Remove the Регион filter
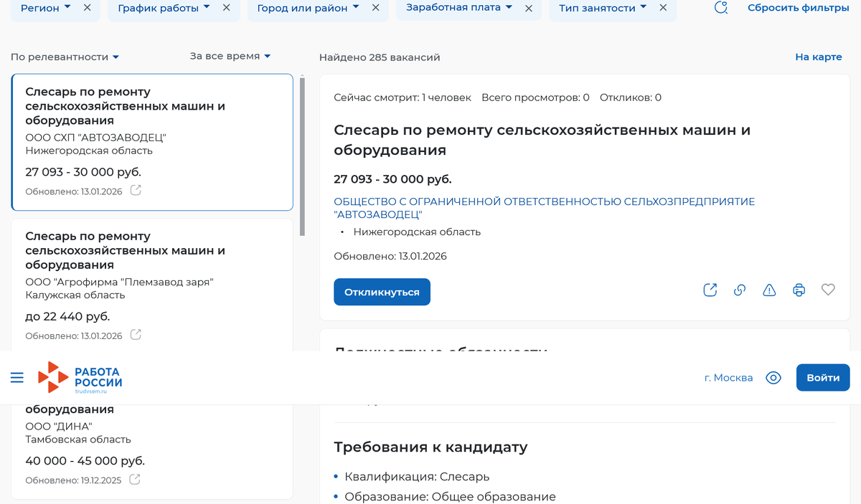This screenshot has width=861, height=504. point(88,8)
